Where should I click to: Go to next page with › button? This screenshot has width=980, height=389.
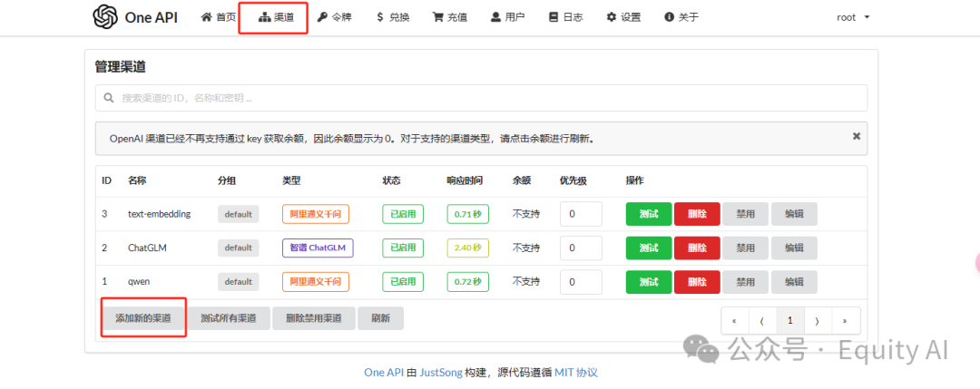coord(818,320)
